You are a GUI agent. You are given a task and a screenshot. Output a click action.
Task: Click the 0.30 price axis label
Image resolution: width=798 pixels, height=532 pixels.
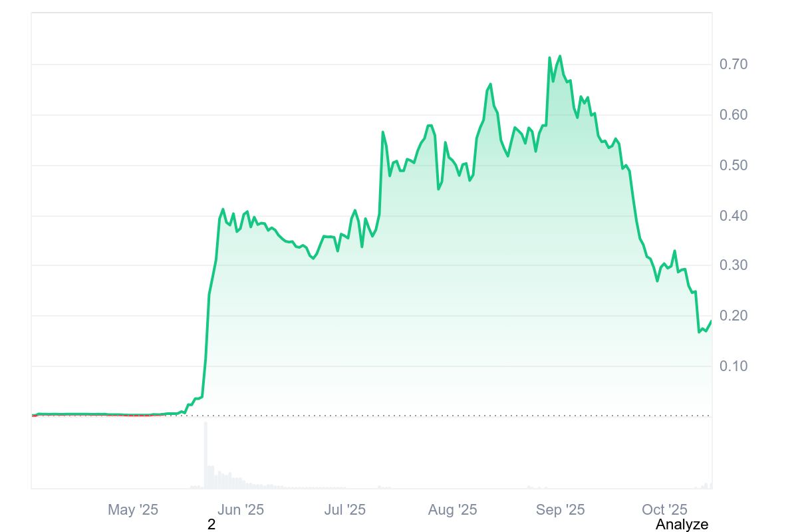coord(733,265)
